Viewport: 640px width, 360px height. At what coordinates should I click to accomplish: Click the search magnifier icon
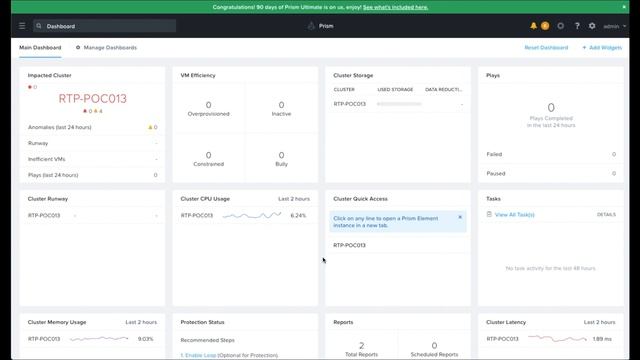point(39,26)
